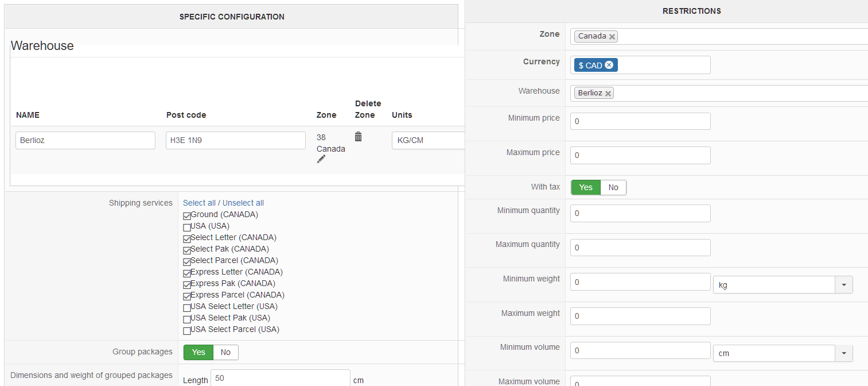Click the trash icon to delete zone
Image resolution: width=868 pixels, height=386 pixels.
coord(359,137)
